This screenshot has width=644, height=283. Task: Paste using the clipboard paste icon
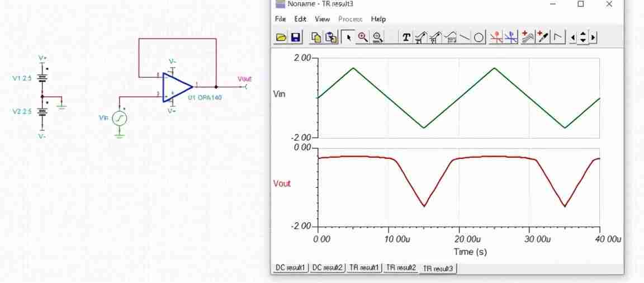[331, 37]
